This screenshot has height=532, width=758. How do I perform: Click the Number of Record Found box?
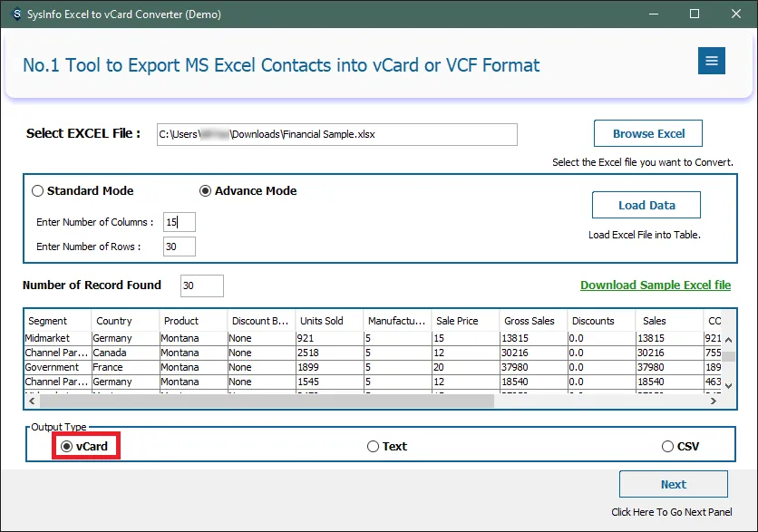tap(202, 285)
